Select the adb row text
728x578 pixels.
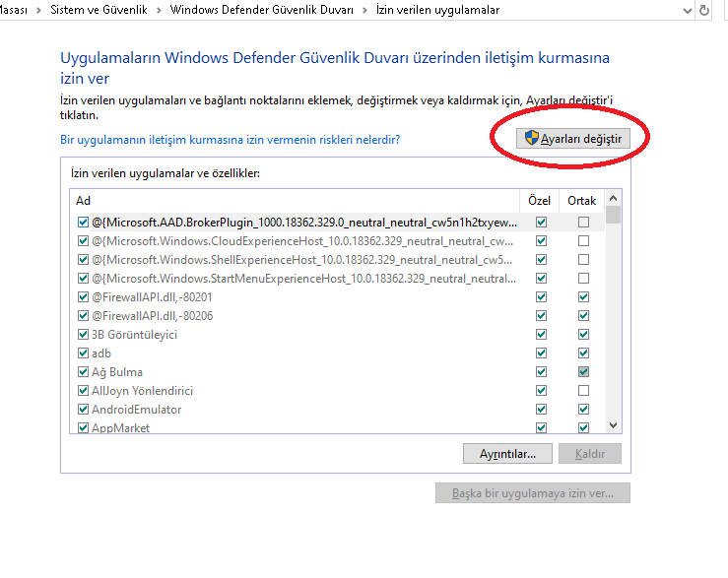[x=101, y=353]
